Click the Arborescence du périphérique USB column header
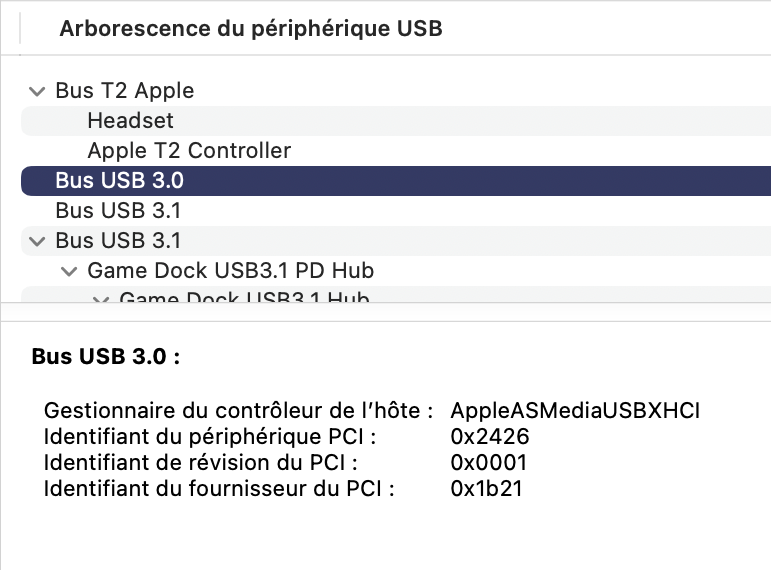771x570 pixels. pos(251,29)
